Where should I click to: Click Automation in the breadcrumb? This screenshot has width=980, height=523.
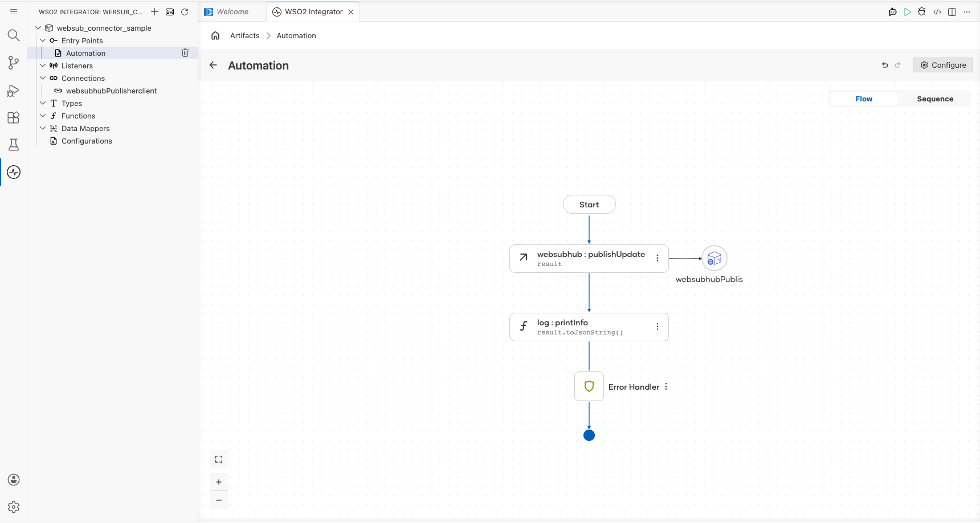296,35
